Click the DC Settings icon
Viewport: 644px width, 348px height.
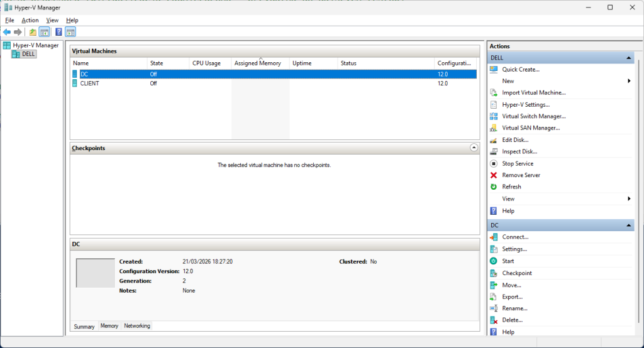coord(494,249)
